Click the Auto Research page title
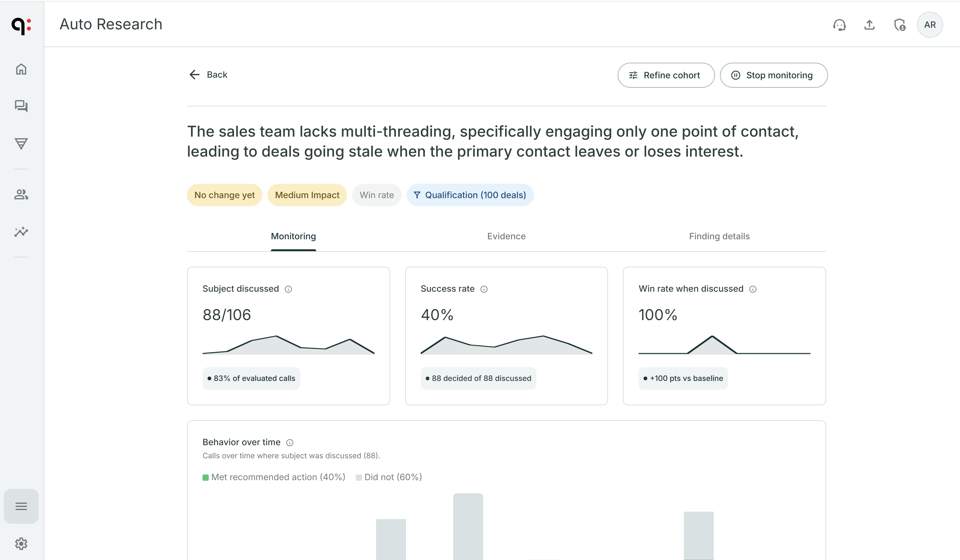The image size is (960, 560). [x=111, y=24]
